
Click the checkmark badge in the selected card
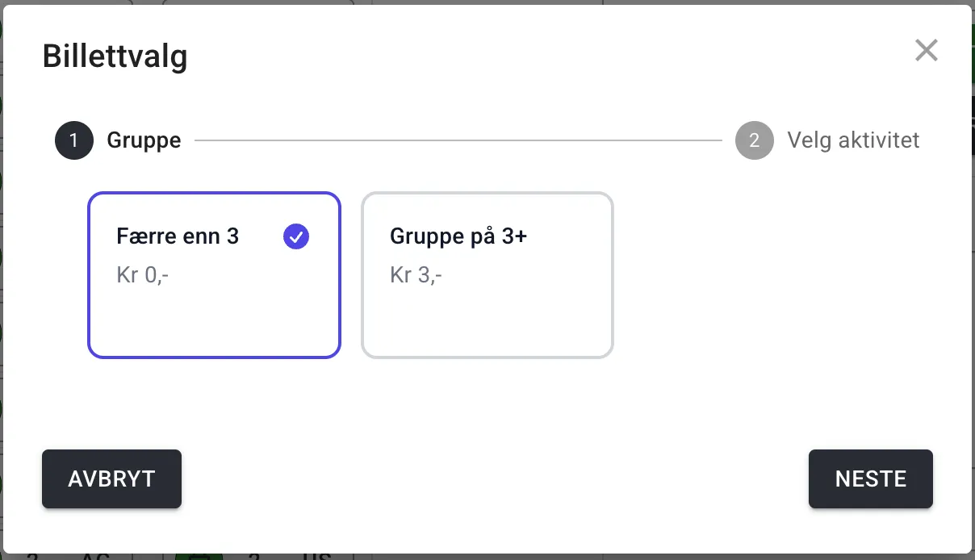coord(296,236)
